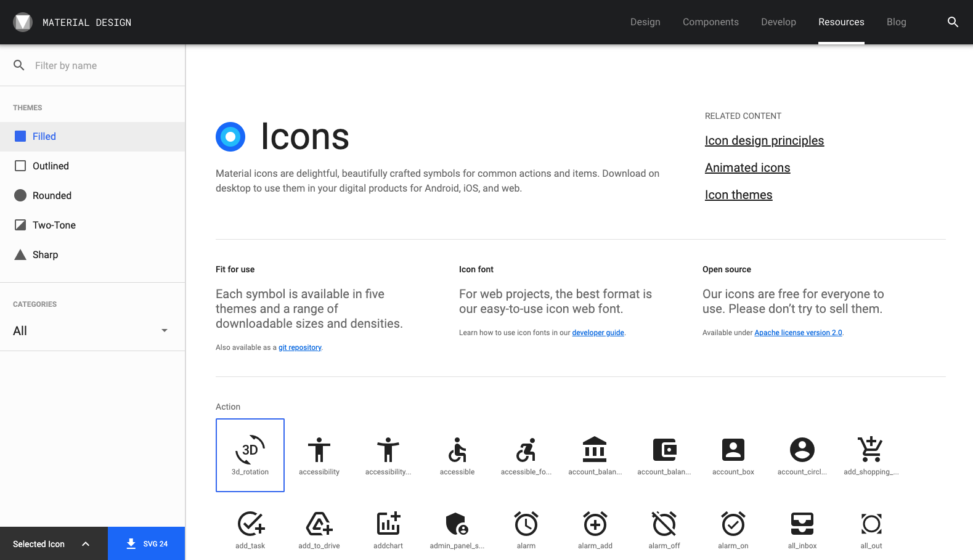Click the search icon in top bar

pyautogui.click(x=953, y=22)
